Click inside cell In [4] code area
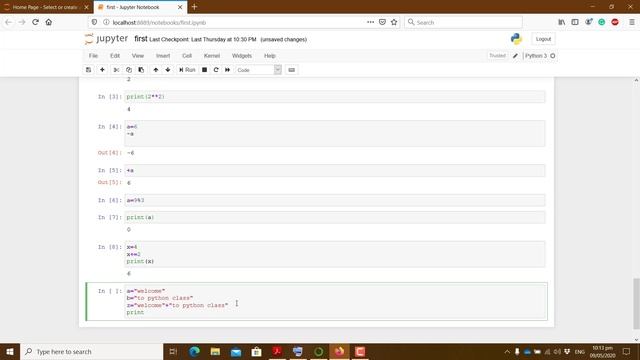Image resolution: width=640 pixels, height=360 pixels. 335,133
